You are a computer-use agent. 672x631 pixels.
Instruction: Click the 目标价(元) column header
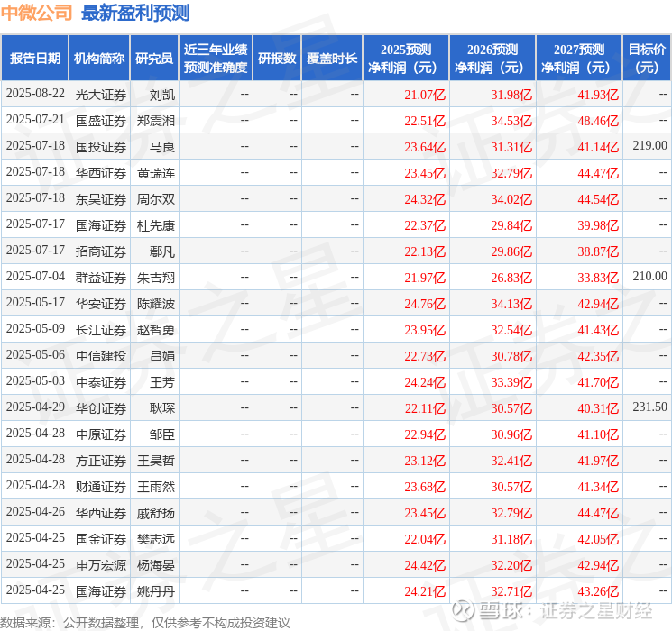[647, 59]
